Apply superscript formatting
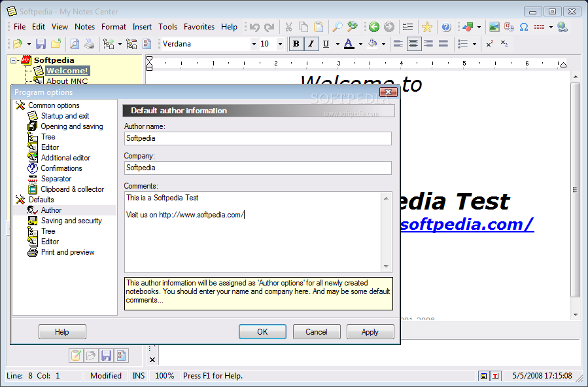This screenshot has height=387, width=588. (490, 44)
